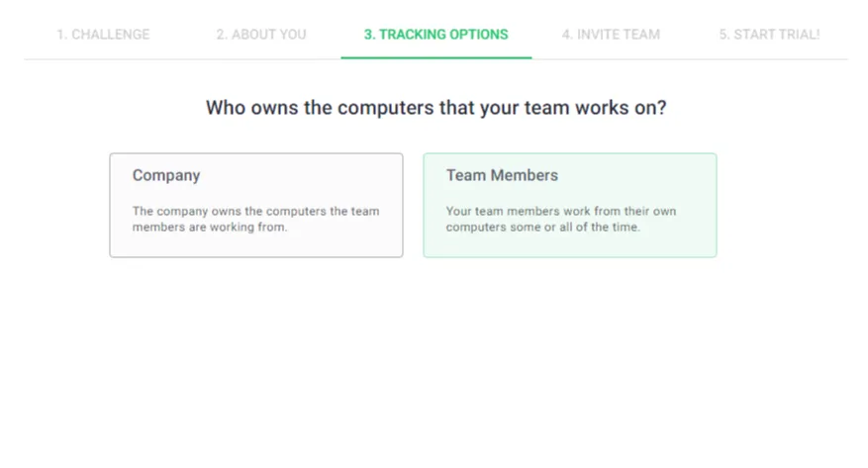This screenshot has width=868, height=468.
Task: Click the "Who owns the computers" heading
Action: [x=436, y=107]
